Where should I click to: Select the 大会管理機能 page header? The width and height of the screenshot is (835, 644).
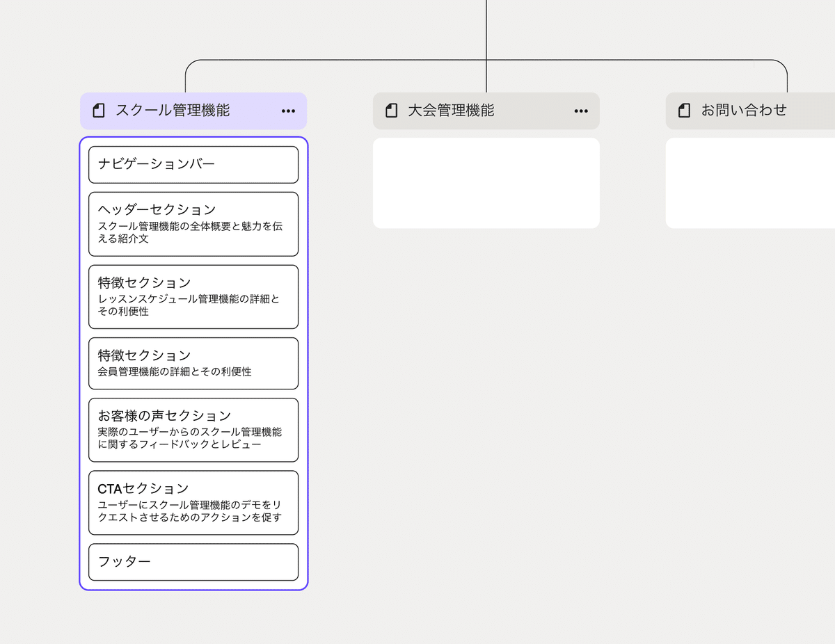coord(486,111)
